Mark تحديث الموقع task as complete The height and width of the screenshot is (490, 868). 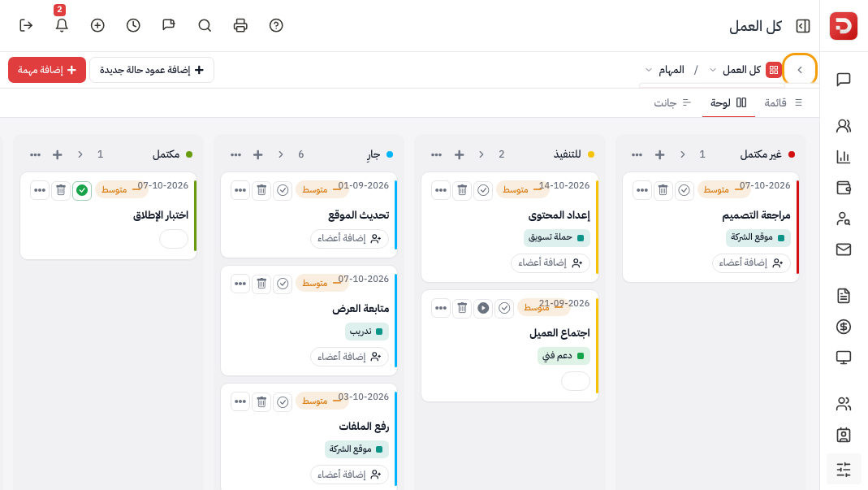pyautogui.click(x=283, y=190)
